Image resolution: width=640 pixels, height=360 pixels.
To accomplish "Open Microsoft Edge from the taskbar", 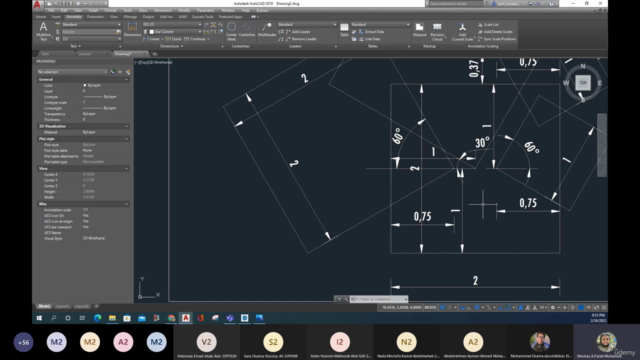I will click(98, 318).
